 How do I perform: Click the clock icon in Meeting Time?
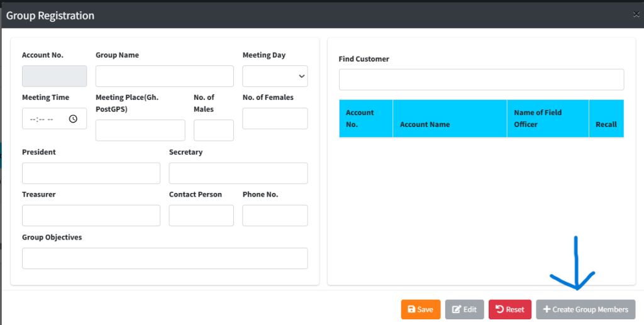tap(73, 119)
